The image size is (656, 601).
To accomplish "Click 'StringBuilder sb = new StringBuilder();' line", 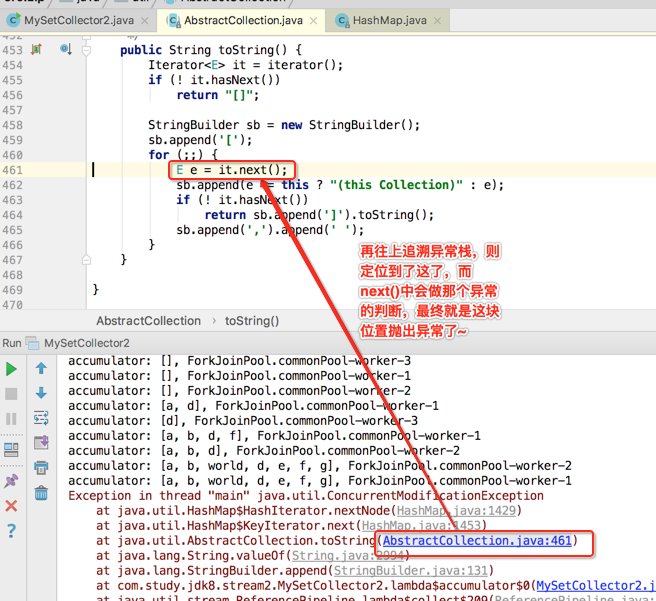I will pos(284,125).
